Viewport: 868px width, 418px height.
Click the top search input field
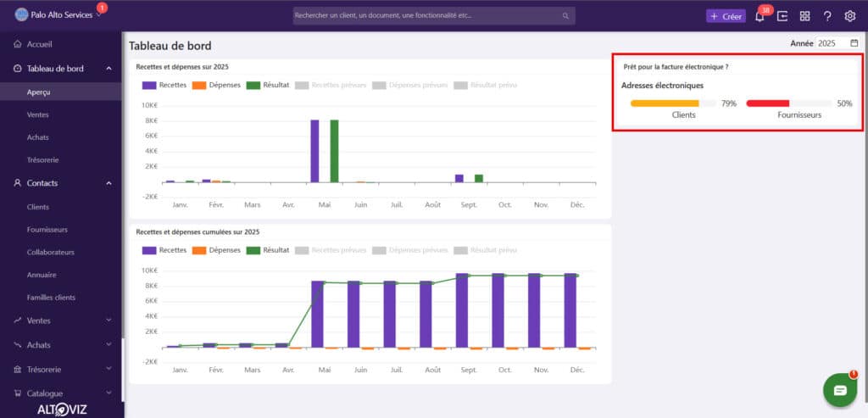424,16
